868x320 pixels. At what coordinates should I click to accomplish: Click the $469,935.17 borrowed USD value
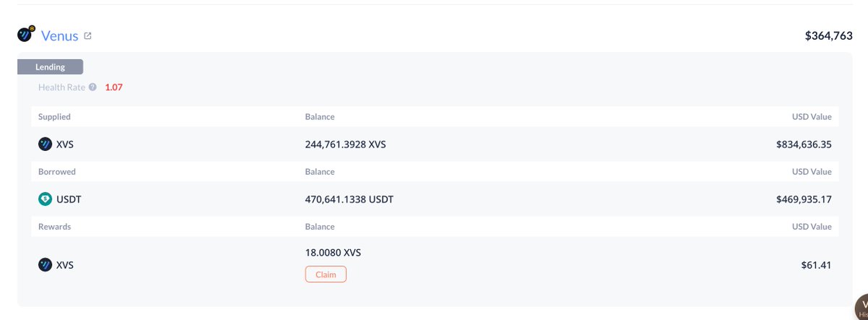[804, 199]
